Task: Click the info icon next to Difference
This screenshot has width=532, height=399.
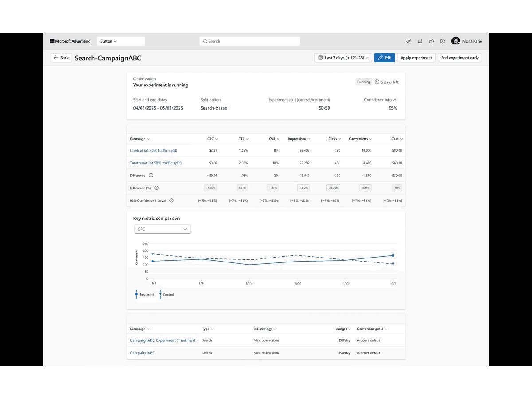Action: (151, 176)
